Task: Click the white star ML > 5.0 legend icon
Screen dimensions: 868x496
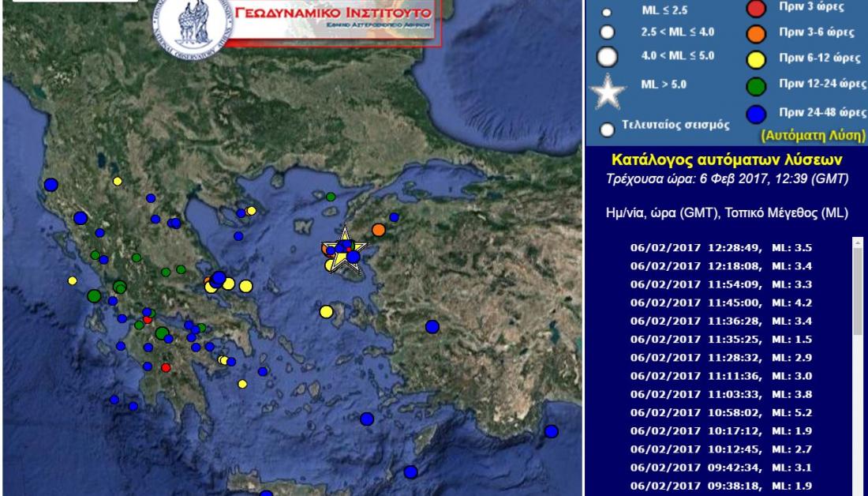Action: click(608, 92)
